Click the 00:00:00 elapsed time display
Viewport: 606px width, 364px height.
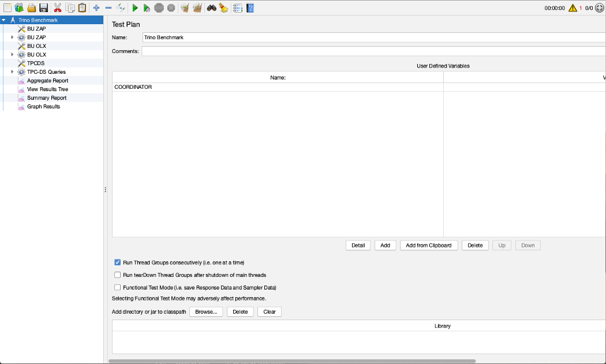[x=555, y=8]
